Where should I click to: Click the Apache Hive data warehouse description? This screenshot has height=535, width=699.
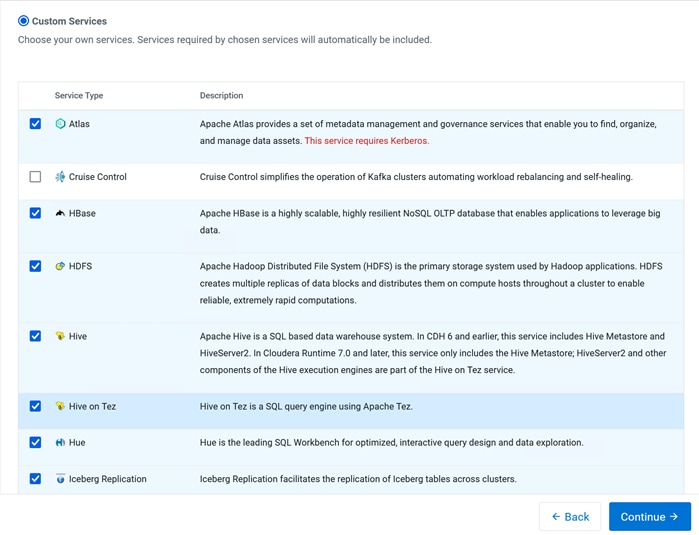coord(433,353)
